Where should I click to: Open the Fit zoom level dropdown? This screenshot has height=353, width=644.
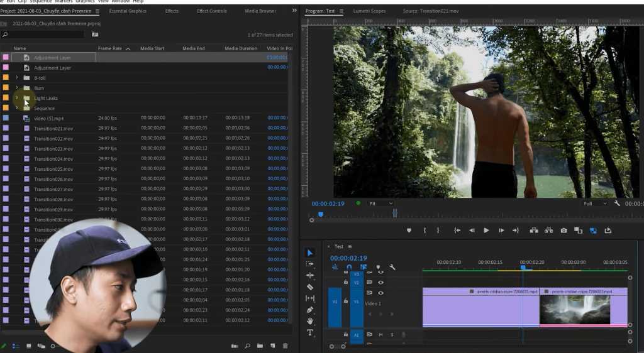[381, 204]
